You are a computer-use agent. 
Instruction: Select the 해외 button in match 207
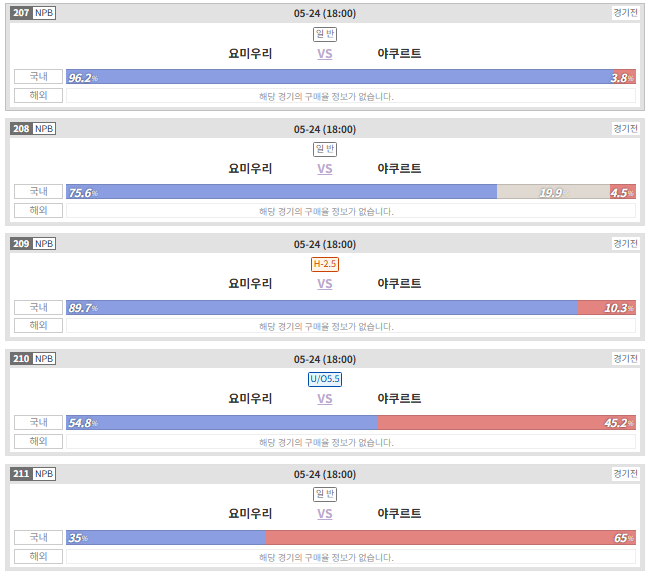pos(38,95)
